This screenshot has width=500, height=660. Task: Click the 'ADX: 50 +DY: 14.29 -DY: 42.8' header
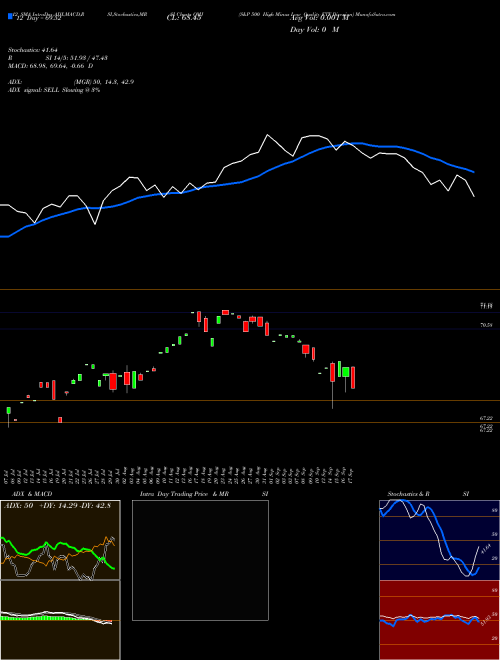pyautogui.click(x=56, y=506)
